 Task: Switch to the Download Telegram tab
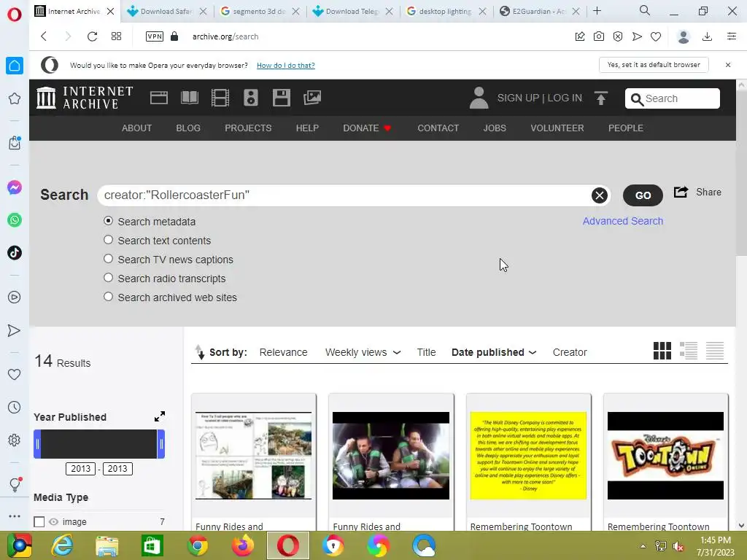[352, 11]
